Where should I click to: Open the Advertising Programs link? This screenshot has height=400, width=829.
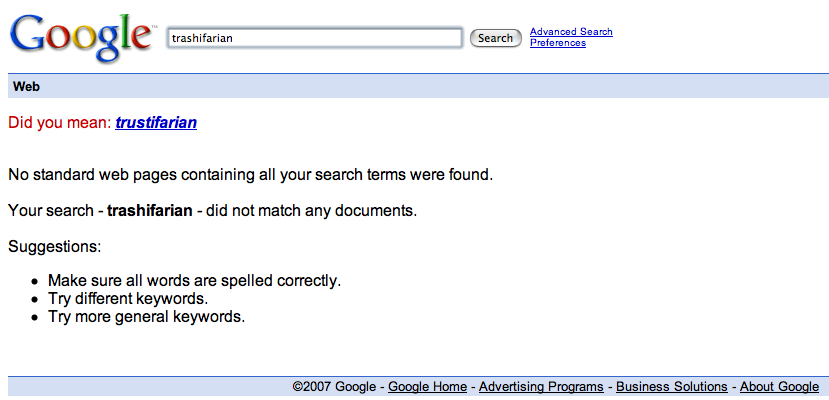pyautogui.click(x=541, y=387)
